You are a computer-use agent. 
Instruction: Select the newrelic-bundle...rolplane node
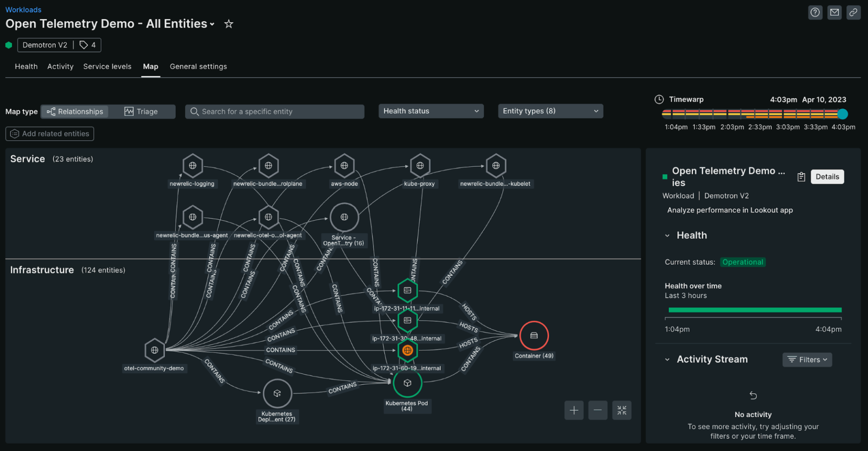pos(269,166)
